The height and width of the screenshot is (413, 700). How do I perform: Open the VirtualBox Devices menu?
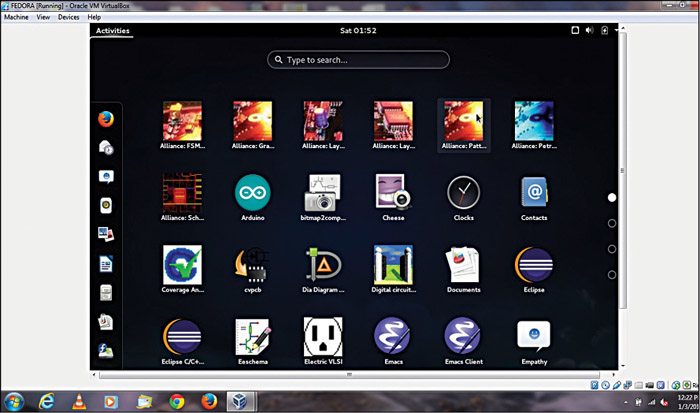[x=68, y=17]
